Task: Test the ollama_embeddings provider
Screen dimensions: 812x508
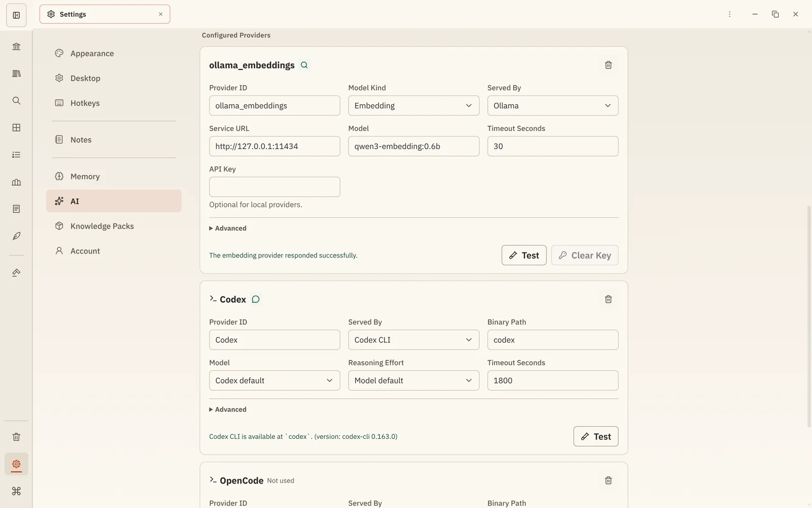Action: pos(524,255)
